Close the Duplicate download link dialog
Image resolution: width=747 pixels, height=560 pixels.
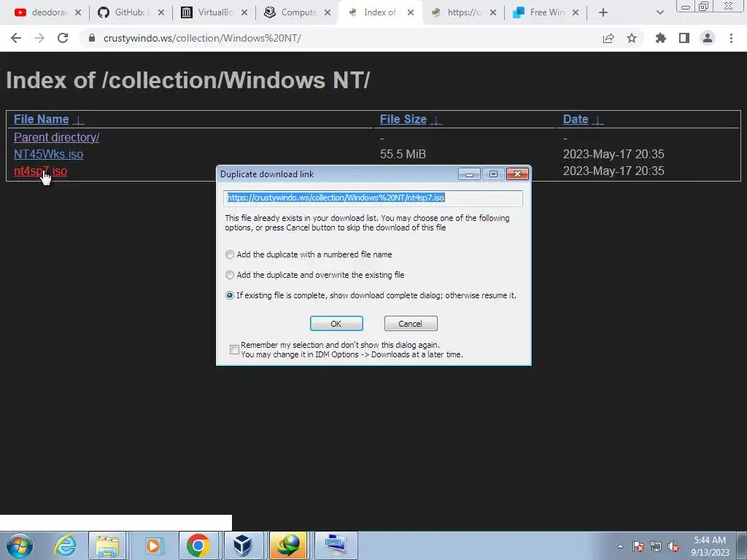click(517, 174)
